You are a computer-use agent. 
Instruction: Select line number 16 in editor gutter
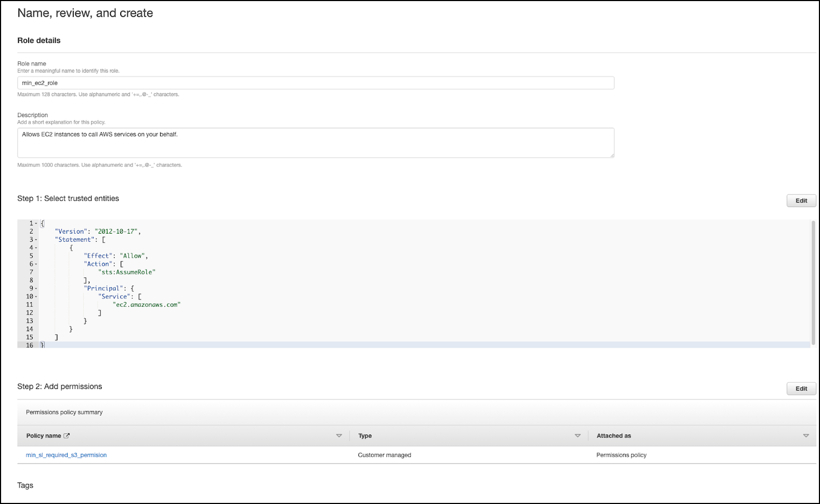(30, 345)
